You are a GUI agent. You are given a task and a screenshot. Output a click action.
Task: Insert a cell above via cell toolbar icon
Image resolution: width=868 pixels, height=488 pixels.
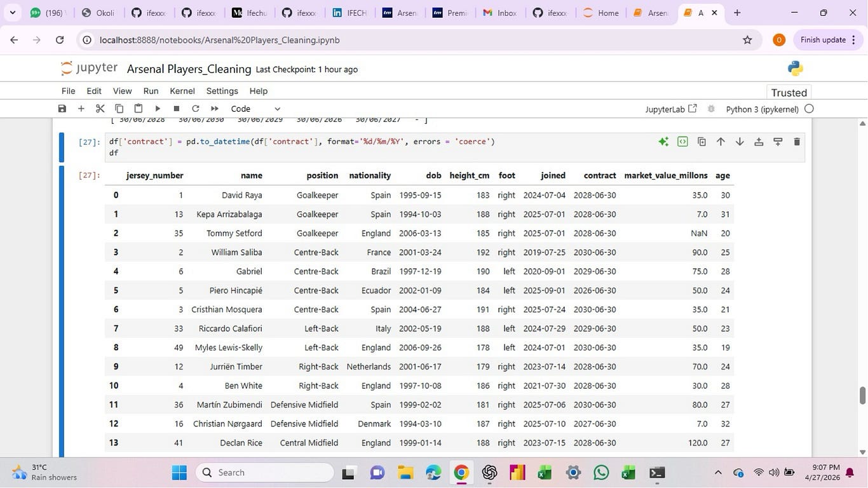(759, 142)
